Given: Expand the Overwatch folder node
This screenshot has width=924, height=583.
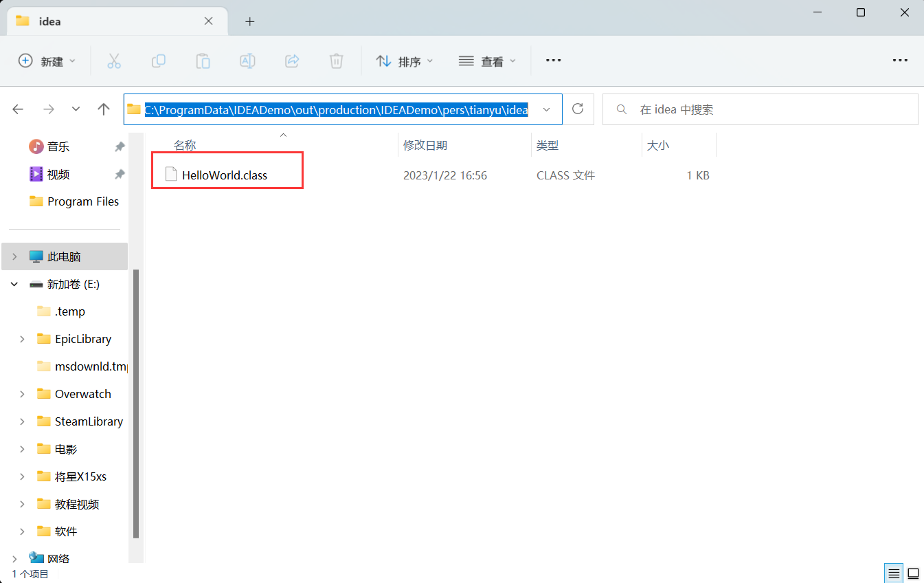Looking at the screenshot, I should 22,394.
